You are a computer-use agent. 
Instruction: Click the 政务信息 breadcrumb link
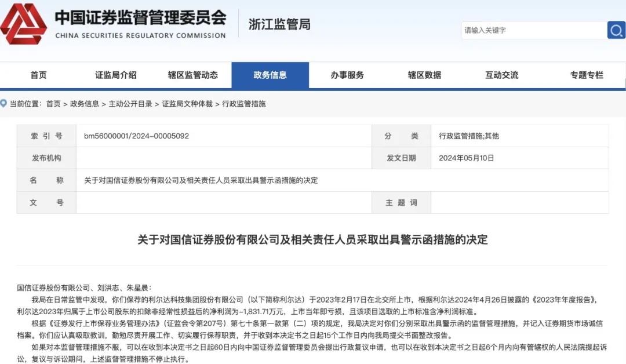[x=85, y=104]
